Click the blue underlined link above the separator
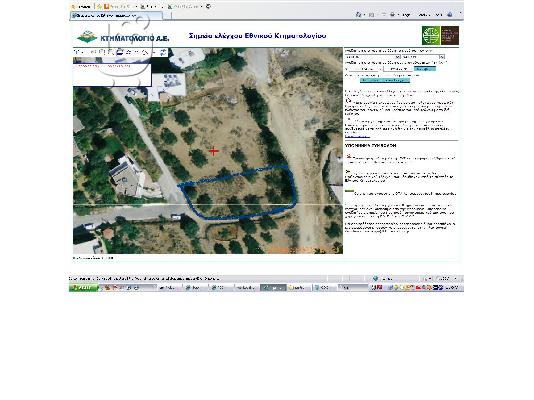 point(357,137)
